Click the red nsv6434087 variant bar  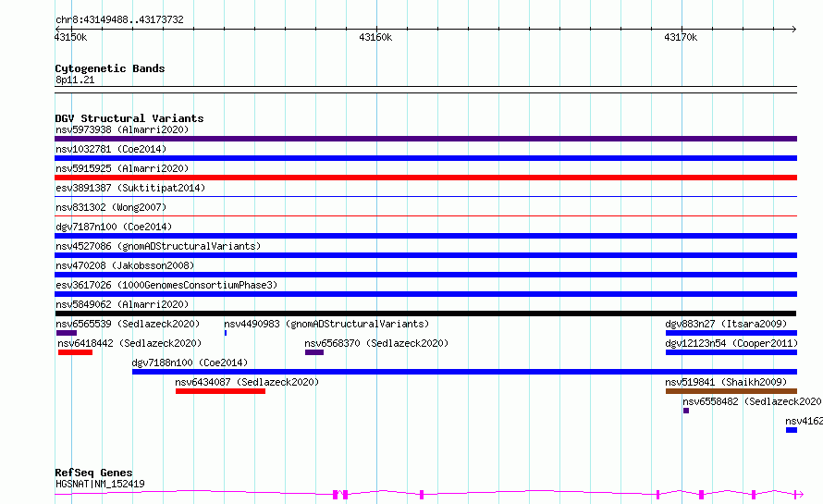[x=220, y=391]
